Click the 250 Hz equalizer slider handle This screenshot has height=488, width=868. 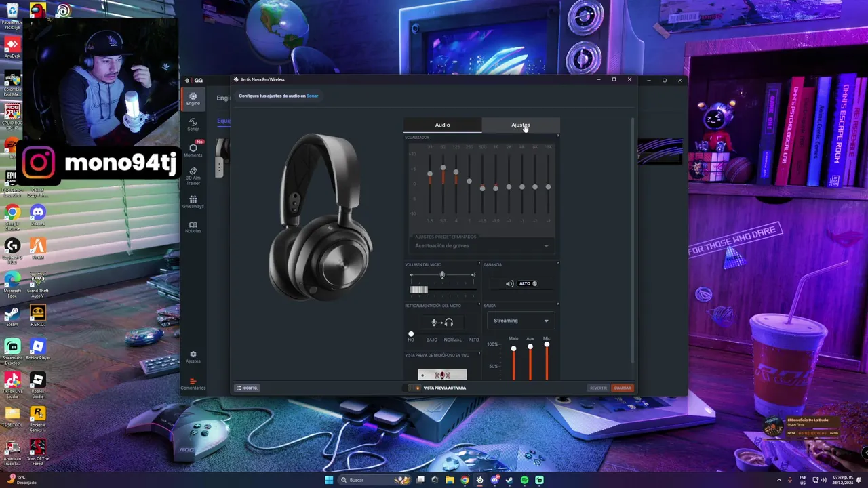(x=469, y=181)
